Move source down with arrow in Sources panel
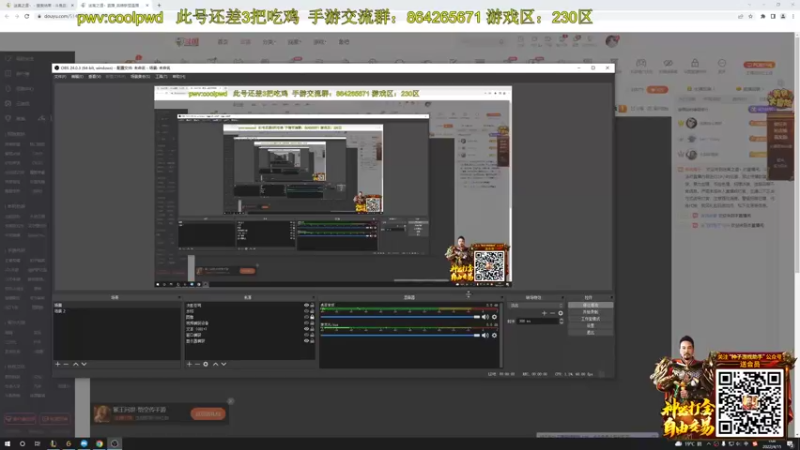Image resolution: width=800 pixels, height=450 pixels. click(223, 364)
